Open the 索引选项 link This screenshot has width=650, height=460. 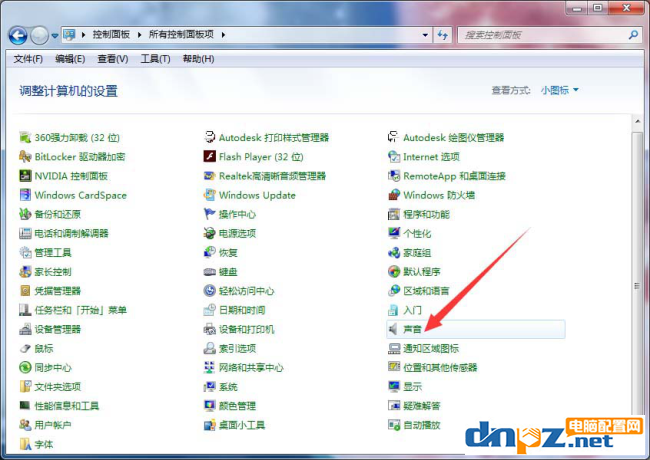point(237,349)
